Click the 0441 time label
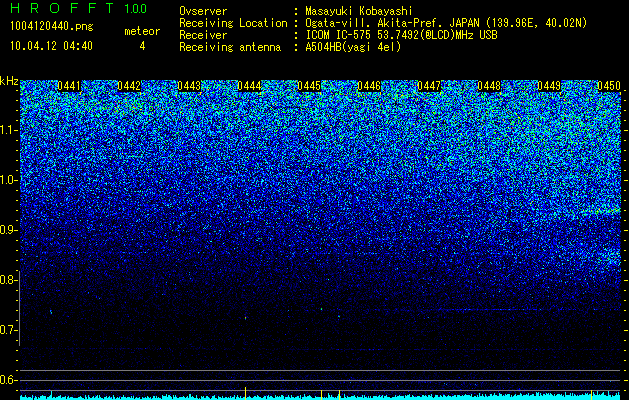Viewport: 629px width, 400px height. (x=69, y=86)
